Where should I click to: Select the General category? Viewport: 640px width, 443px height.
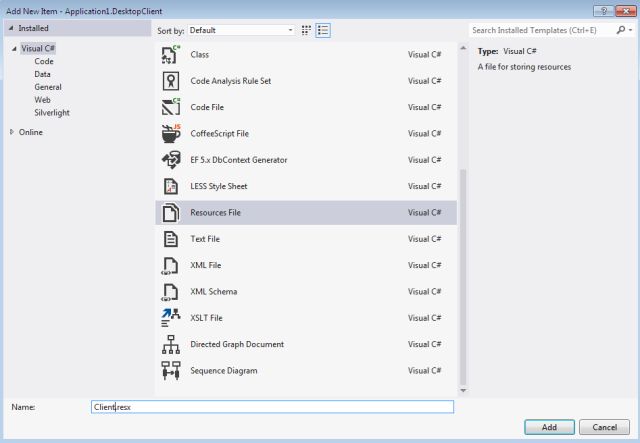[48, 87]
